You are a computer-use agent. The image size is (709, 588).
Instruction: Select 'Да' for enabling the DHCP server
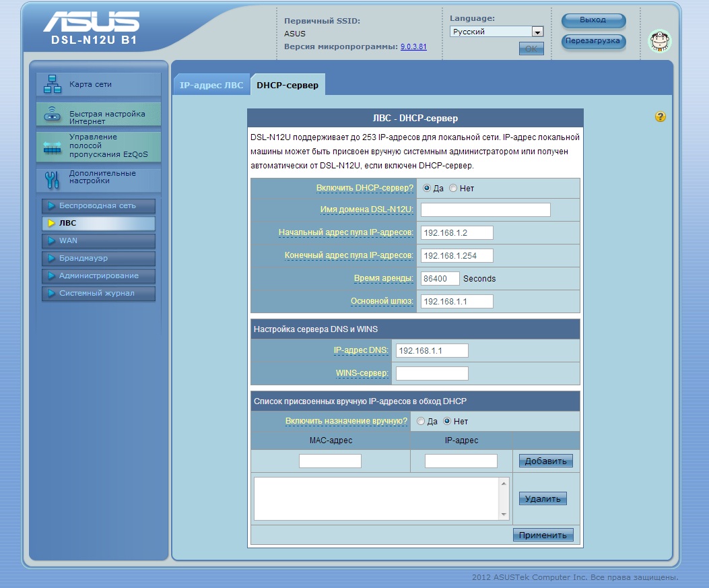pyautogui.click(x=427, y=189)
